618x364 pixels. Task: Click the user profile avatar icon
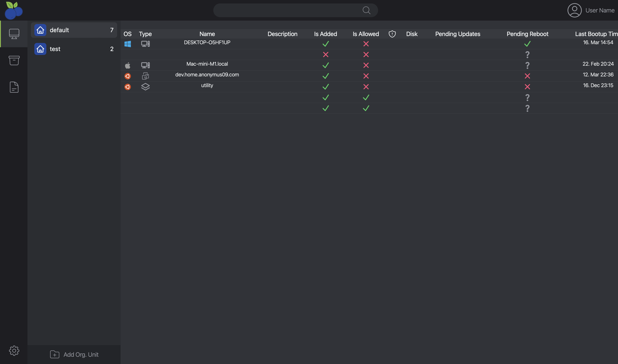[x=574, y=10]
